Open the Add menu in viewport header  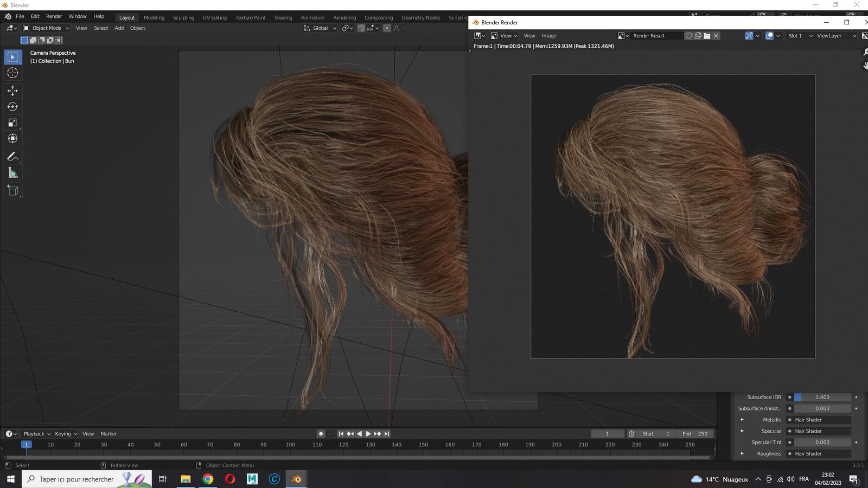coord(119,28)
